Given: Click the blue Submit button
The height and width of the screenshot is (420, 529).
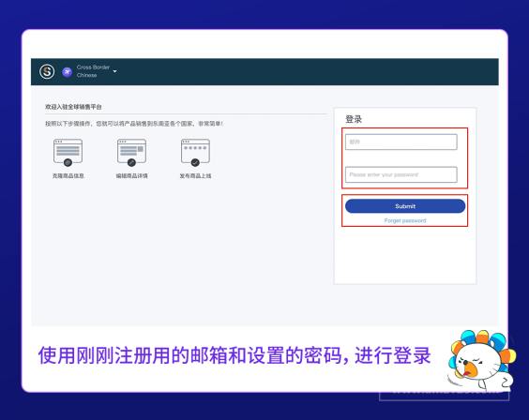Looking at the screenshot, I should (x=405, y=206).
